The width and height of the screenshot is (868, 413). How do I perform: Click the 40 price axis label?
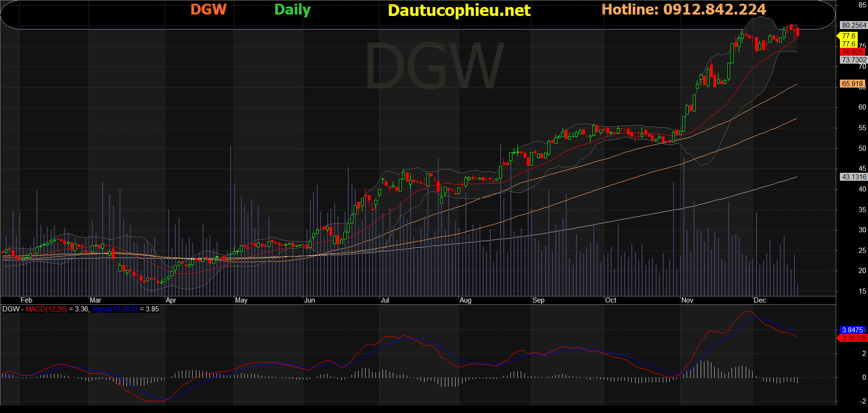(x=862, y=189)
